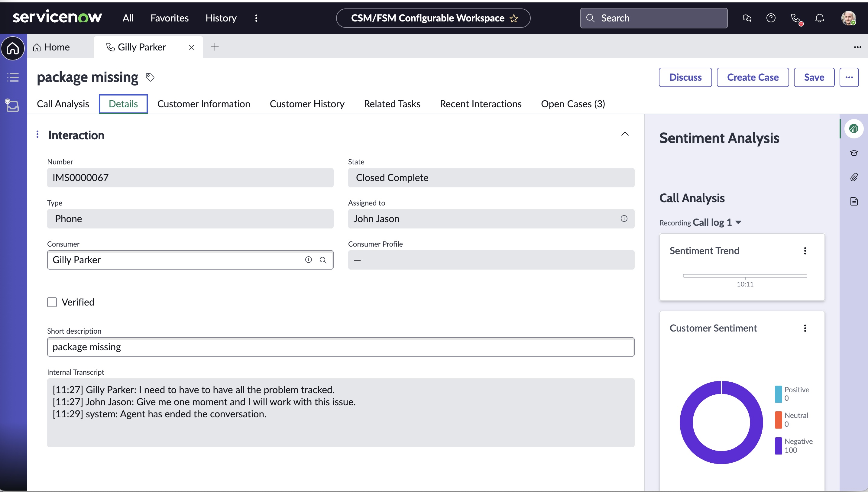868x492 pixels.
Task: Open the tab bar overflow ellipsis
Action: [x=857, y=47]
